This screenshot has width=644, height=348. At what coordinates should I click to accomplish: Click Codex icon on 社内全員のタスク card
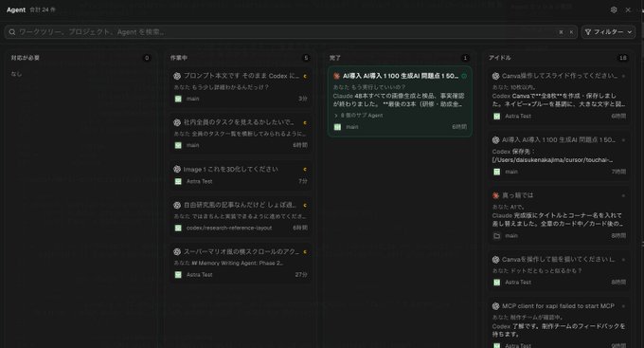[177, 122]
